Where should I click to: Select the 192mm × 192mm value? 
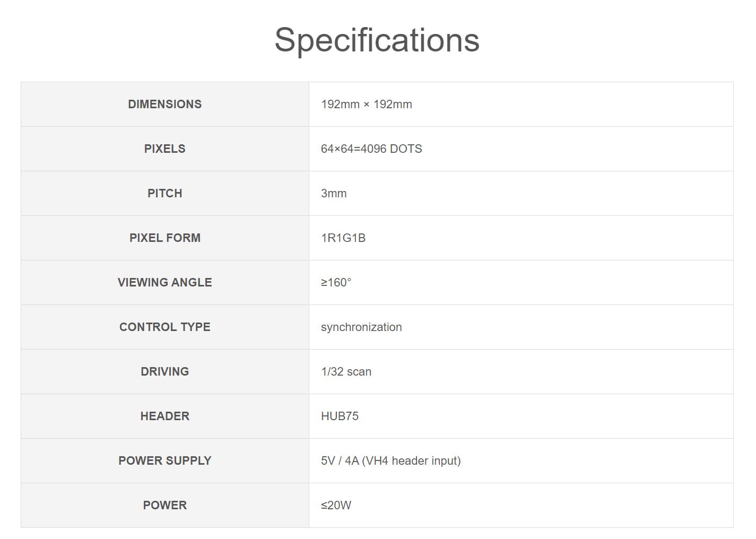366,104
